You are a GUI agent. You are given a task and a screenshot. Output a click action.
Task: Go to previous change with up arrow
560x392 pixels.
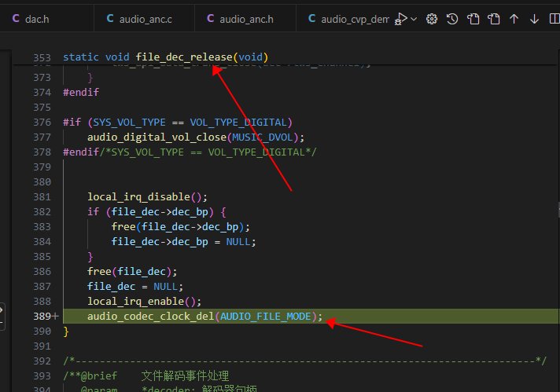[x=514, y=19]
